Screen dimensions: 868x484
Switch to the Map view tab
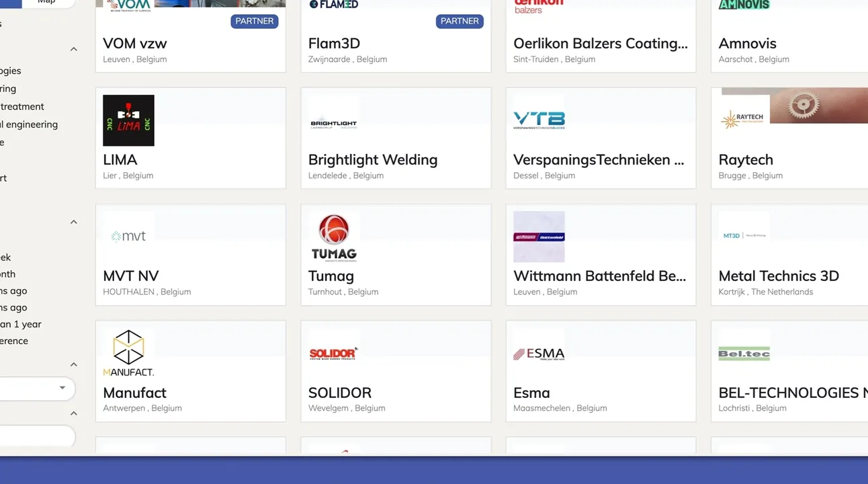46,2
